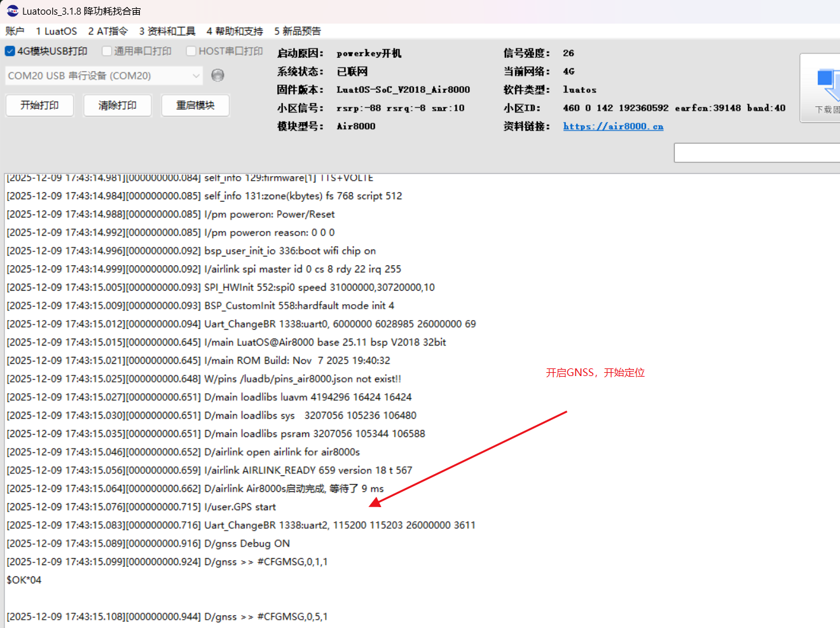The image size is (840, 628).
Task: Click the log line airlink spi master id
Action: click(204, 269)
